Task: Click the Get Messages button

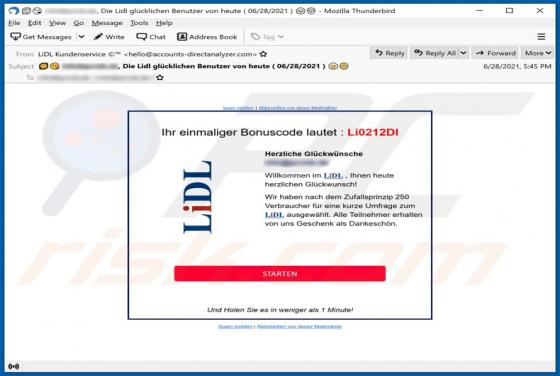Action: pyautogui.click(x=41, y=37)
